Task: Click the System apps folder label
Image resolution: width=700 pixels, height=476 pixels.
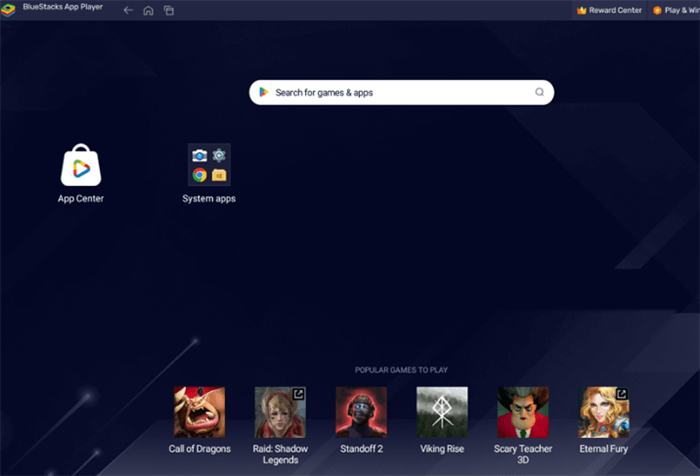Action: pyautogui.click(x=209, y=199)
